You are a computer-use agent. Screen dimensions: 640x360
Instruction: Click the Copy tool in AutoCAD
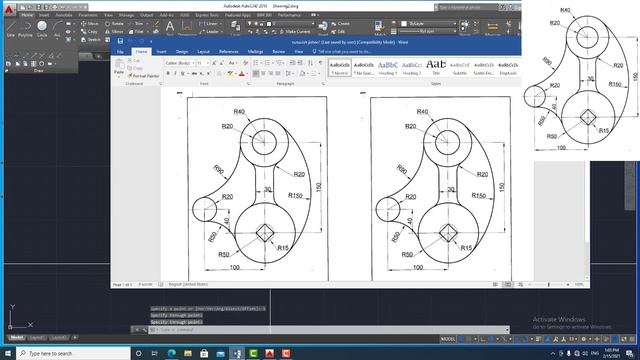[89, 31]
